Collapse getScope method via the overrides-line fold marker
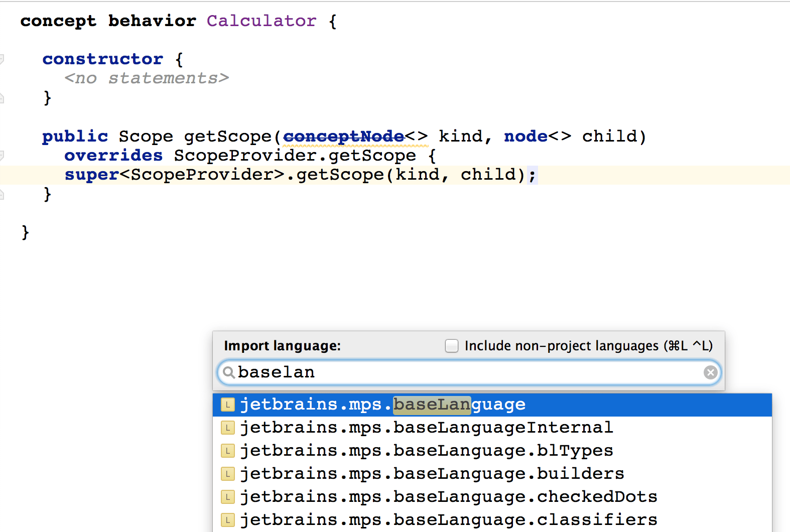 point(2,156)
